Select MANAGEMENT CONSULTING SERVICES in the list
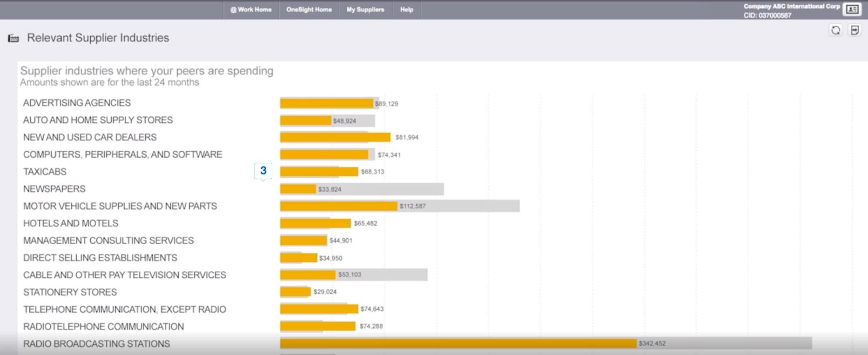This screenshot has width=868, height=355. pyautogui.click(x=108, y=241)
